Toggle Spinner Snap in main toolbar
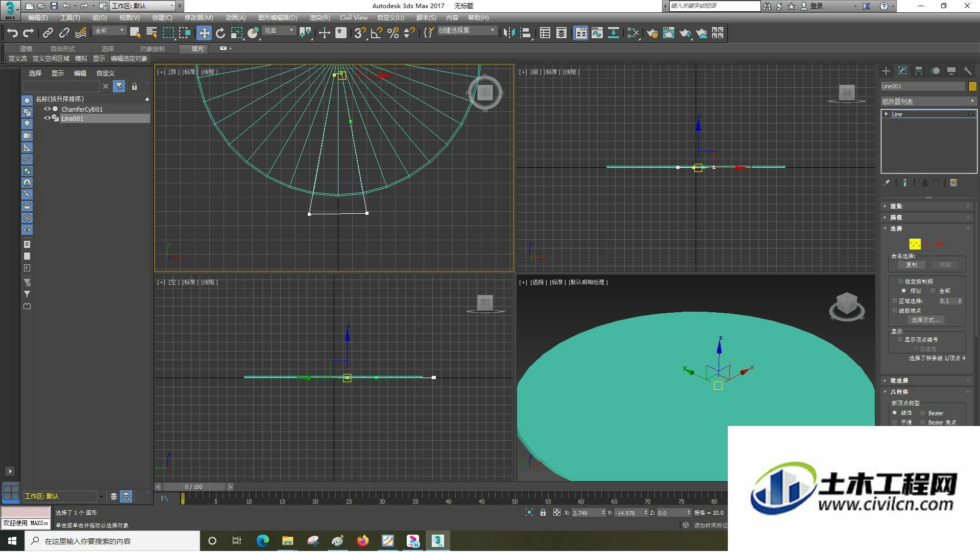 (x=409, y=33)
